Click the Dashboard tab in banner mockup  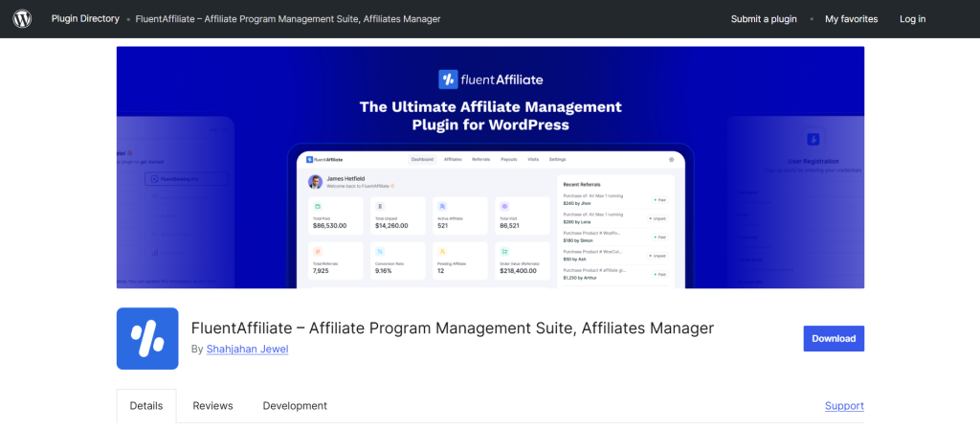422,159
